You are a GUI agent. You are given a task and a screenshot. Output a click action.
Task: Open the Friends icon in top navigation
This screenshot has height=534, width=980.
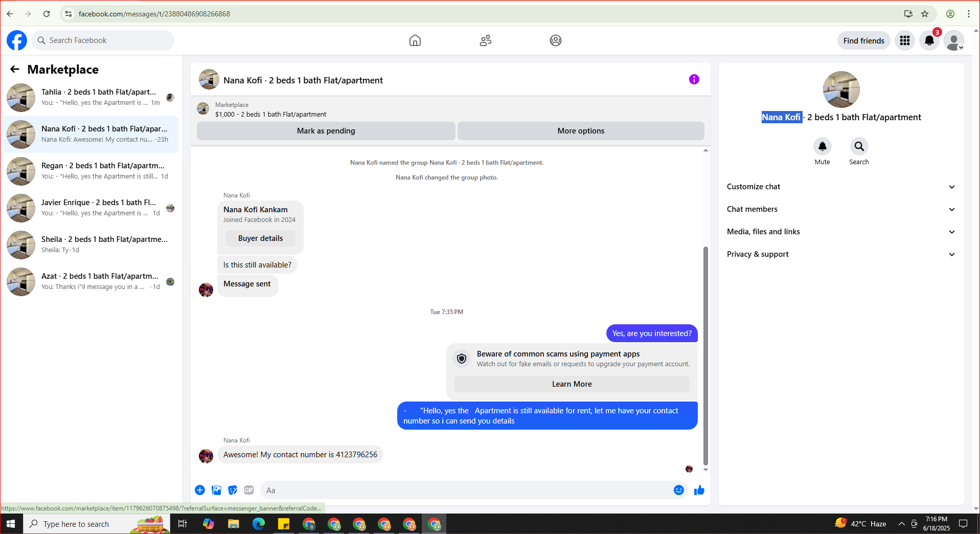coord(486,40)
